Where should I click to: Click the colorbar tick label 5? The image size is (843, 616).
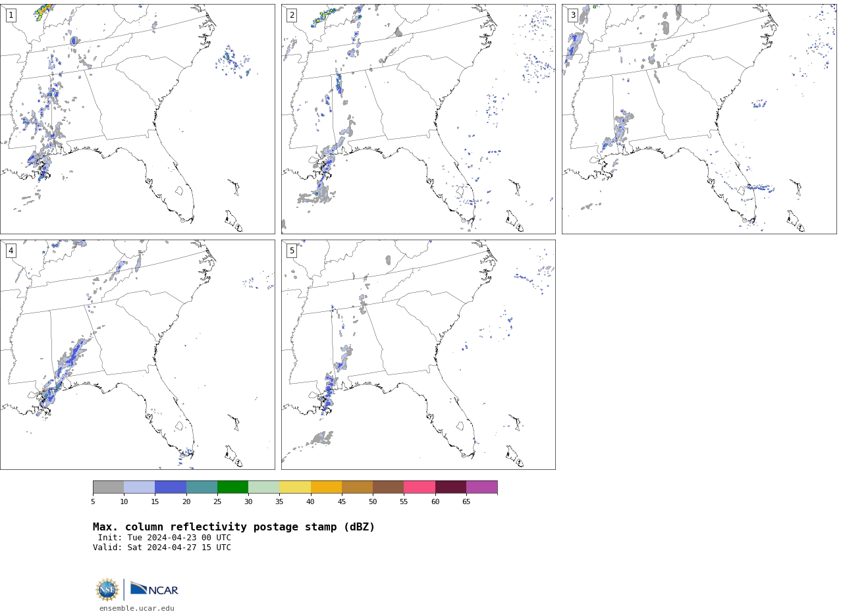pyautogui.click(x=93, y=502)
